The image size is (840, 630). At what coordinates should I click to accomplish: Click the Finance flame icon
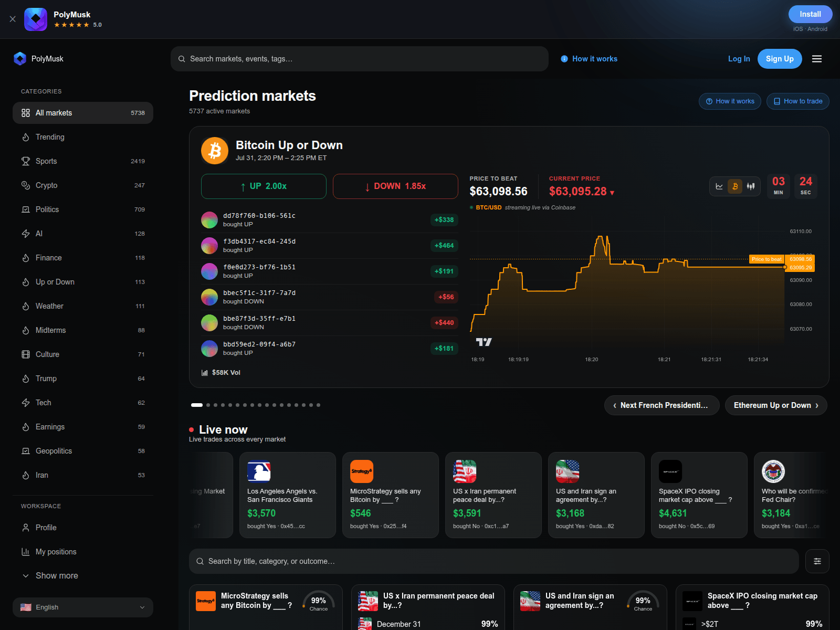pos(26,258)
